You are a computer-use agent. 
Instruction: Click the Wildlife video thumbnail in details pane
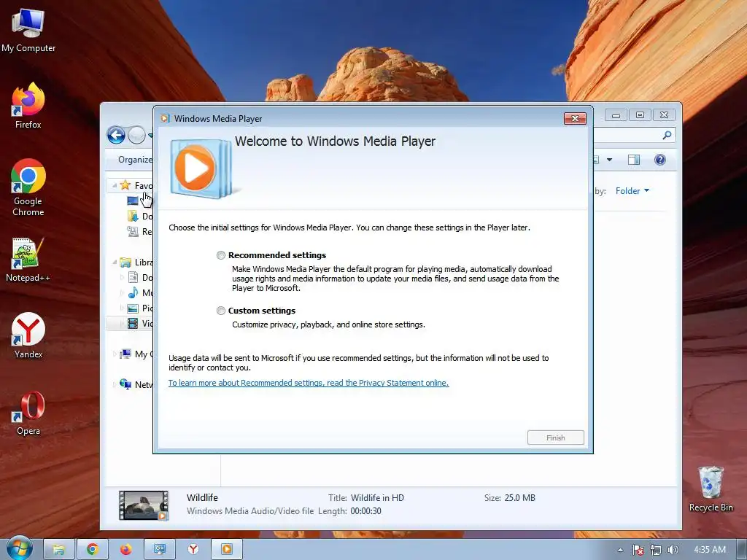click(x=144, y=505)
